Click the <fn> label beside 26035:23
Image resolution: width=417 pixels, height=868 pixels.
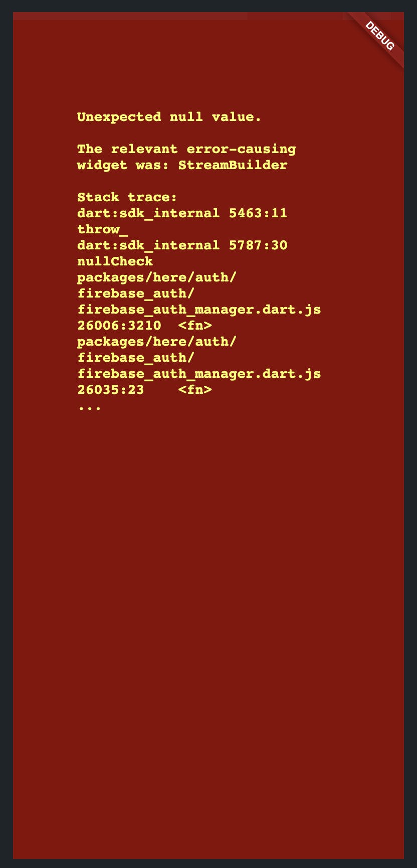click(195, 390)
